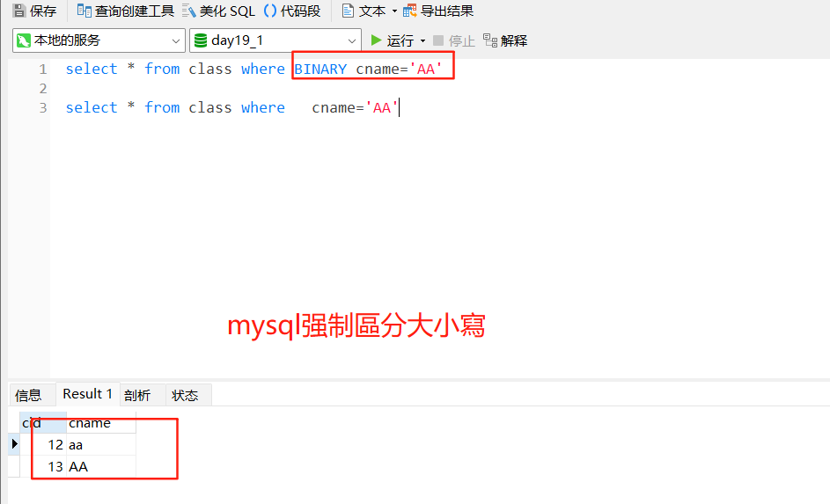Screen dimensions: 830x504
Task: Click Export Result (导出结果)
Action: [438, 11]
